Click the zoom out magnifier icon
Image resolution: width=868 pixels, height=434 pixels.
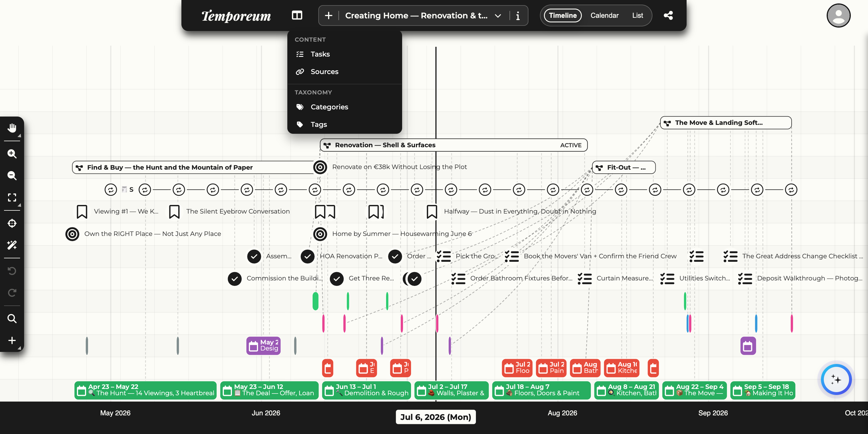coord(12,176)
